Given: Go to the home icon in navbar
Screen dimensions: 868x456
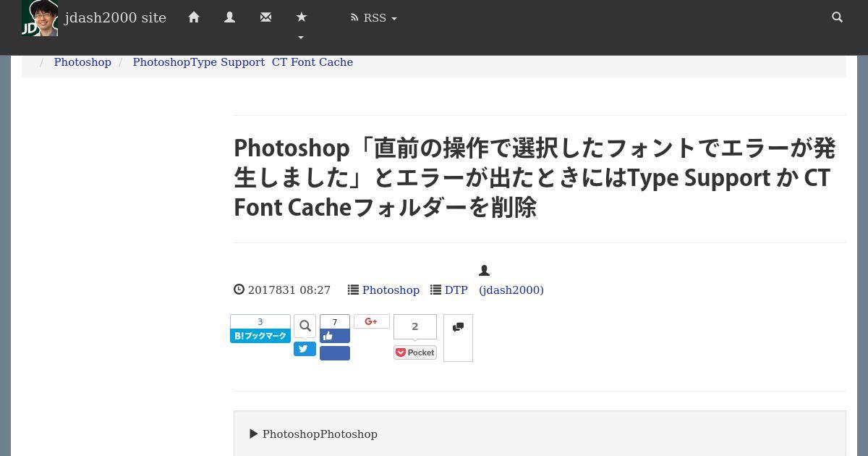Looking at the screenshot, I should click(x=194, y=17).
